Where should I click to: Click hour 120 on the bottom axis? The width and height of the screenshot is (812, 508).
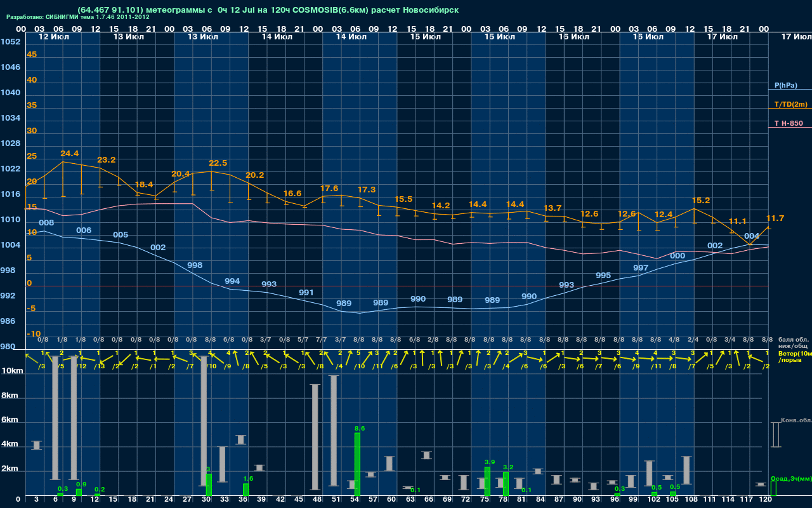coord(765,500)
